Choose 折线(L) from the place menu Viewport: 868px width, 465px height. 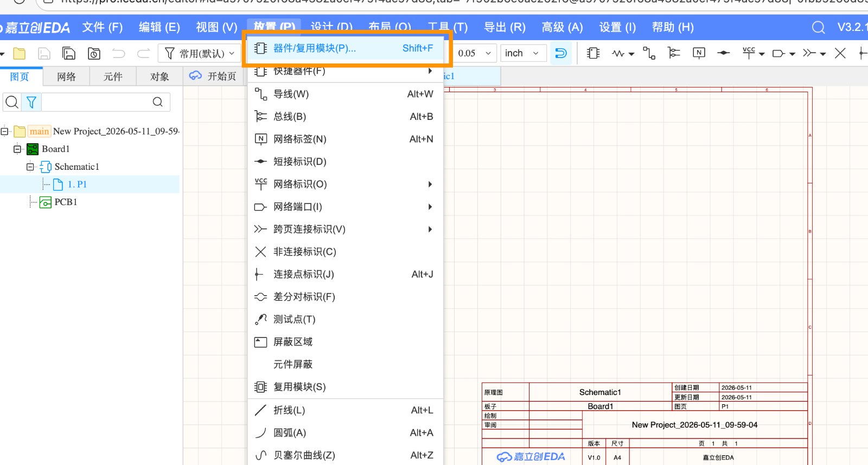(x=346, y=410)
